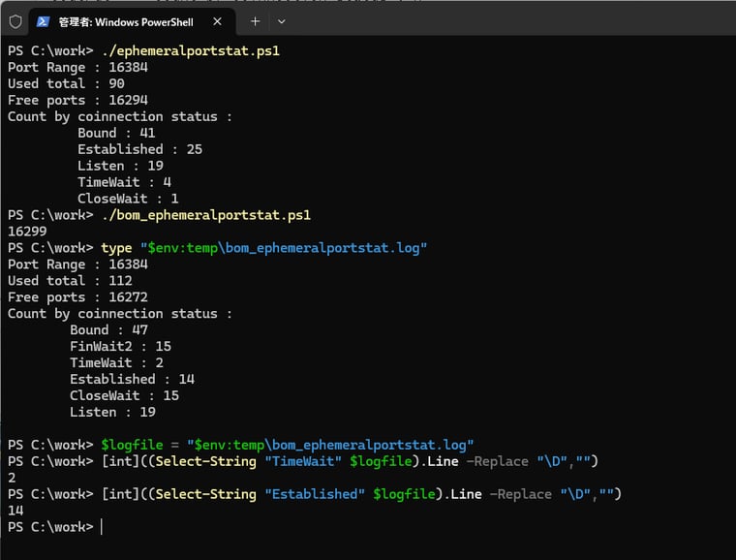Click the $logfile variable assignment line
Image resolution: width=736 pixels, height=560 pixels.
click(x=287, y=445)
